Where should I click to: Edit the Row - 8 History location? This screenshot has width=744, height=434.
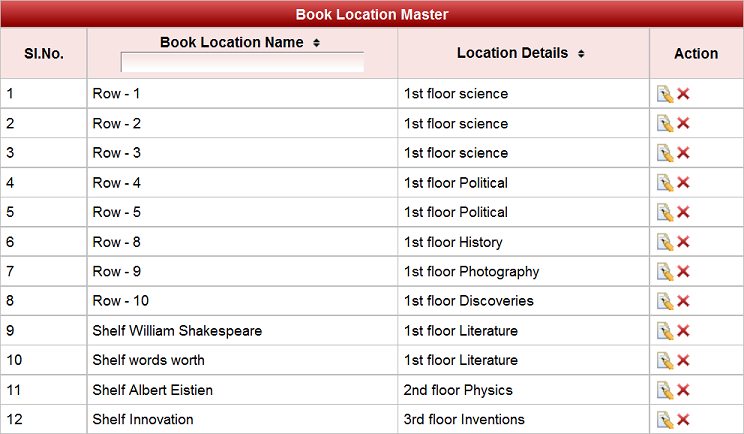click(664, 242)
